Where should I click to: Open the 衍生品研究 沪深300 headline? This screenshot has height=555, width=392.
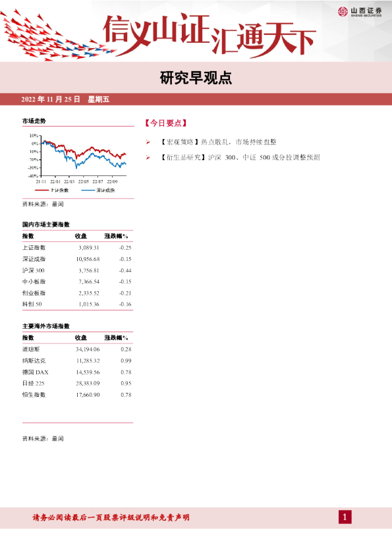(240, 158)
